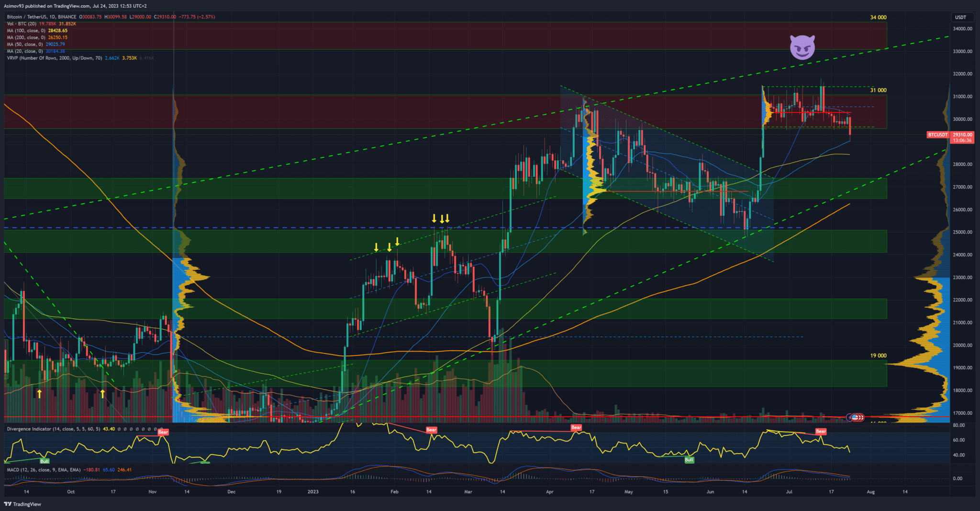
Task: Click the 17000.00 price axis label
Action: (962, 413)
